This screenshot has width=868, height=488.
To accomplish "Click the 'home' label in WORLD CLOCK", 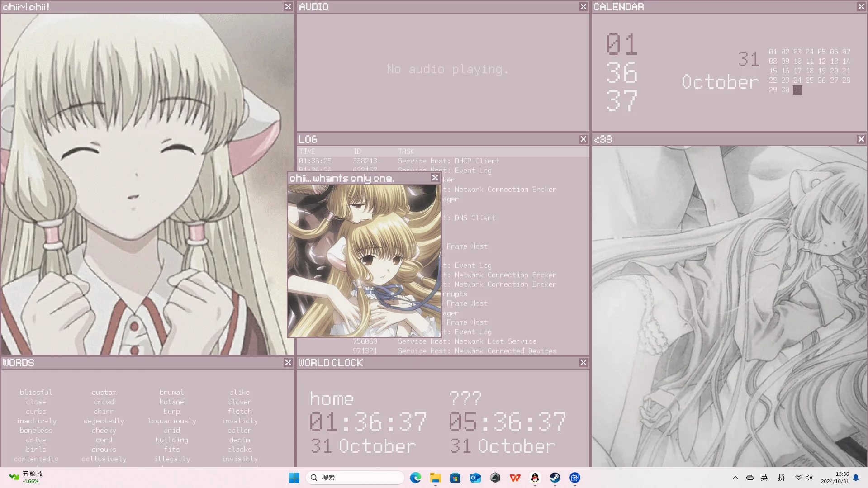I will pos(332,399).
